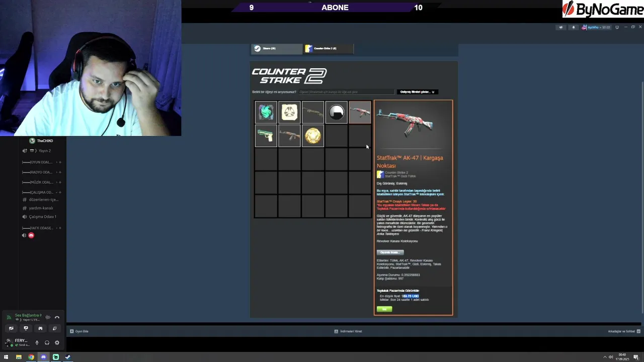Open the Community Market view link
Viewport: 644px width, 362px height.
point(398,291)
